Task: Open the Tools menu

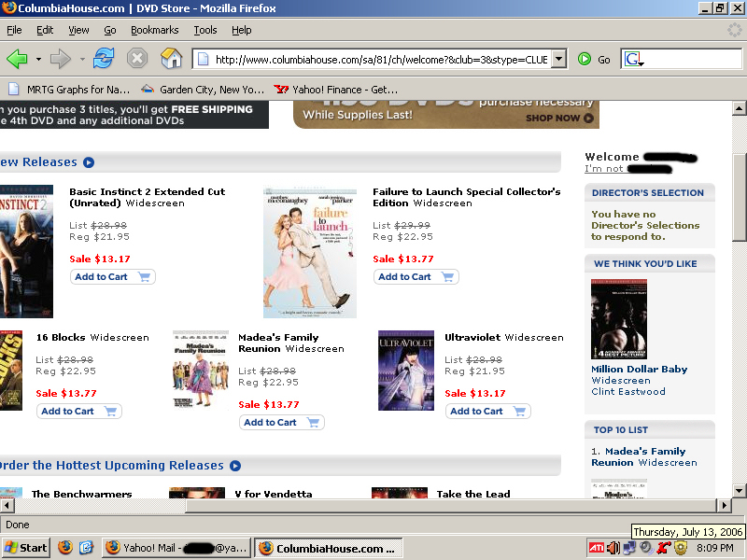Action: pos(205,30)
